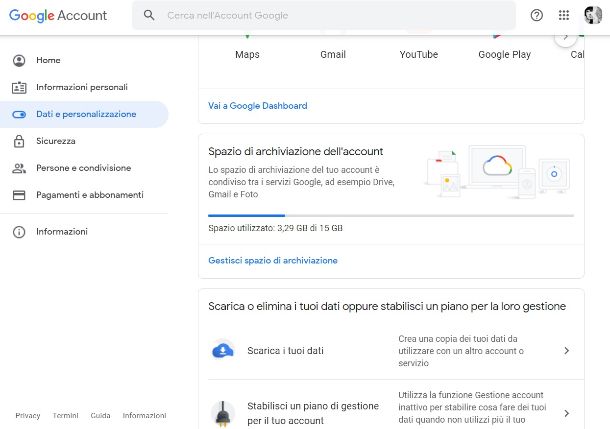Open the Google Play service entry
Image resolution: width=610 pixels, height=429 pixels.
tap(505, 54)
